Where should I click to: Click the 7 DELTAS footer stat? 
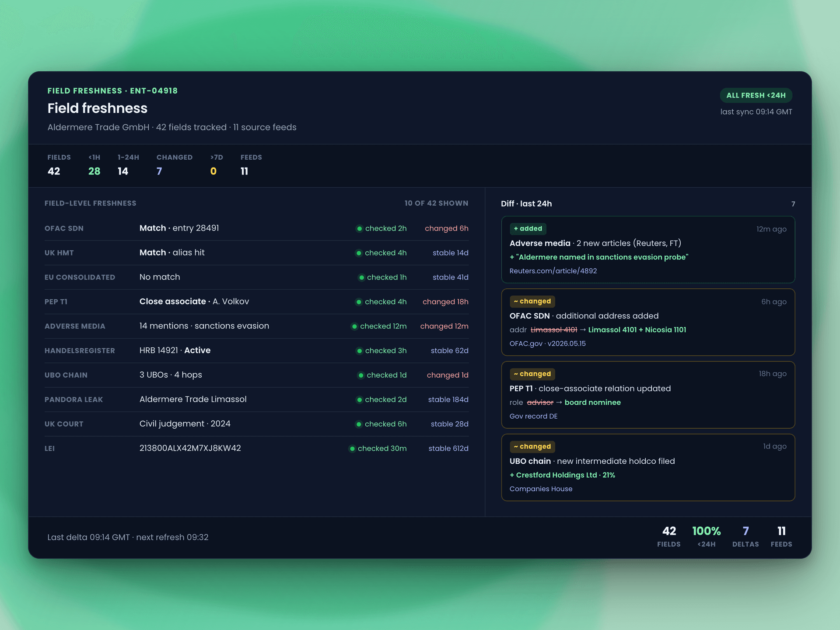point(745,536)
